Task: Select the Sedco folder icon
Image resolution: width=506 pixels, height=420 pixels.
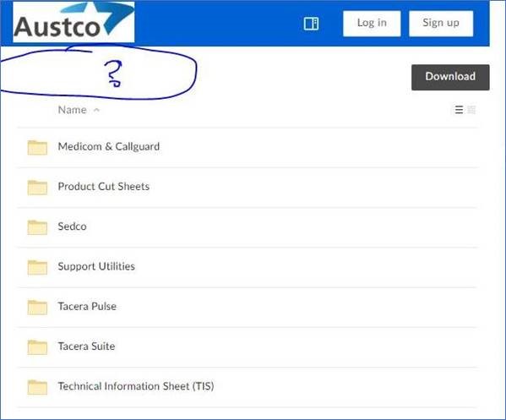Action: click(37, 227)
